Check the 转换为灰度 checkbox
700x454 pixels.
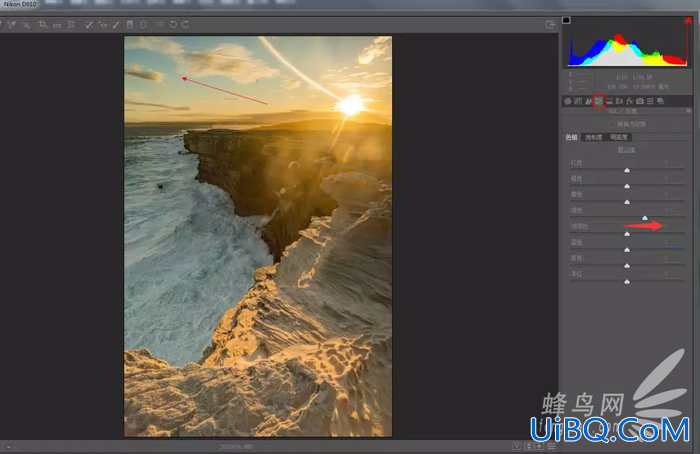coord(612,124)
